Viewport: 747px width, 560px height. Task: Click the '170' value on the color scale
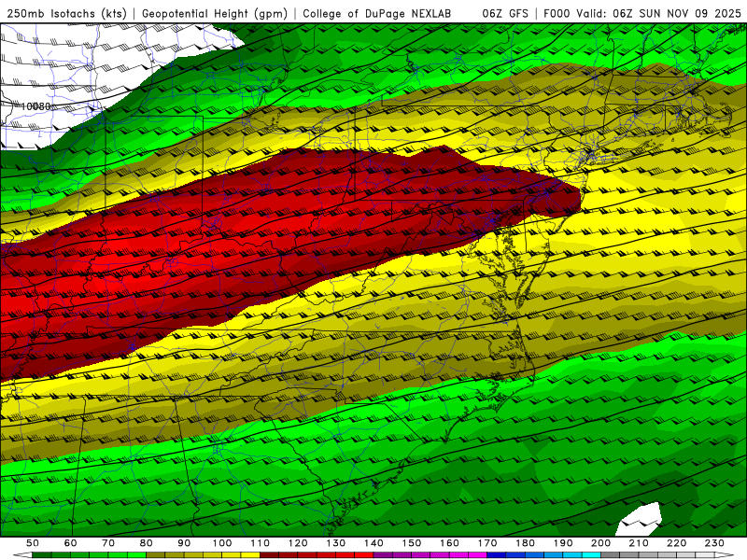pyautogui.click(x=487, y=543)
